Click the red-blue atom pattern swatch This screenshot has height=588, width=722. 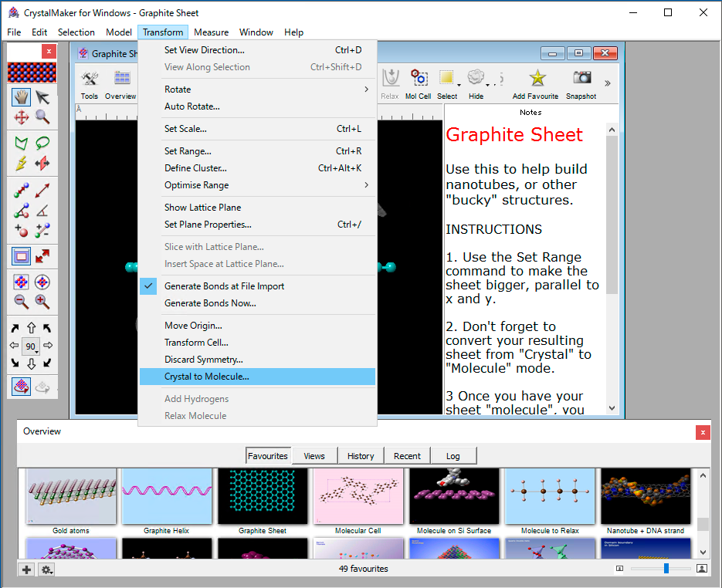point(32,73)
